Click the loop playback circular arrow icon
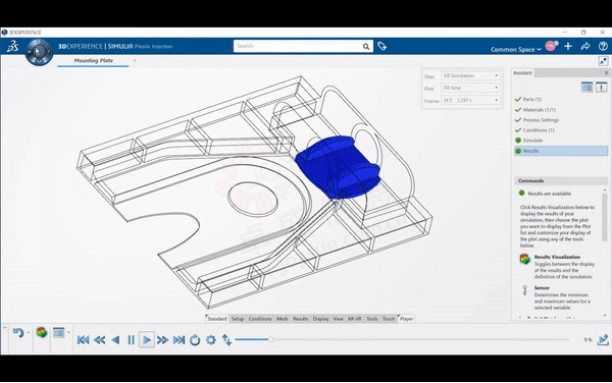Image resolution: width=612 pixels, height=383 pixels. pyautogui.click(x=195, y=340)
